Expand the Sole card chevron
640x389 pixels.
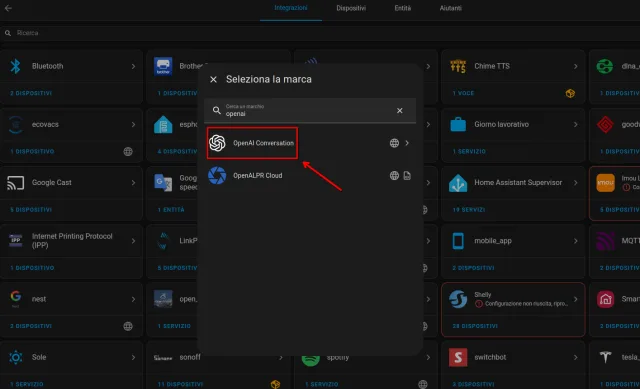[x=133, y=357]
